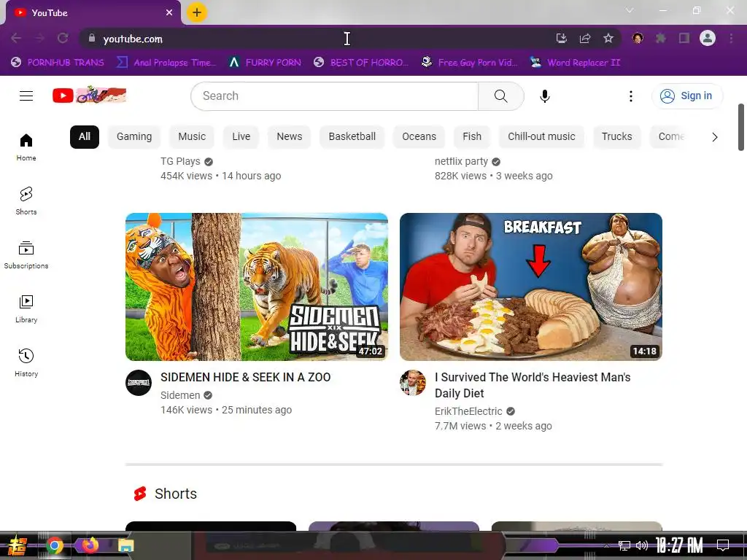
Task: Select the Basketball filter chip
Action: (352, 136)
